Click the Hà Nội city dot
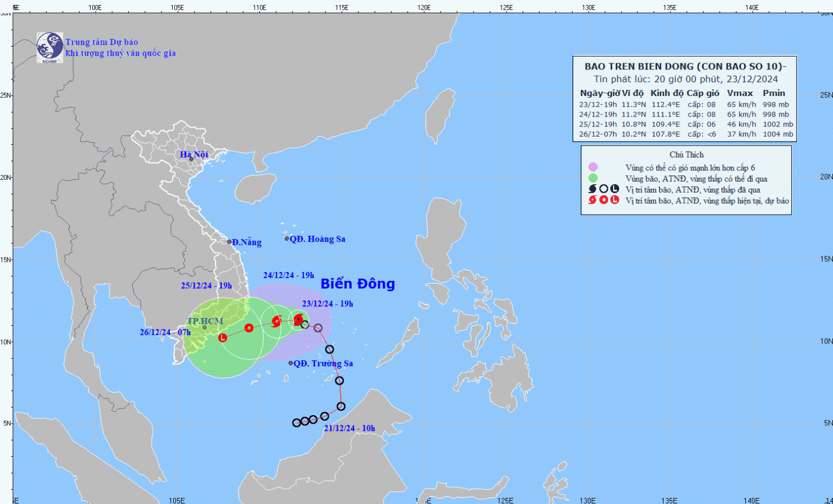The image size is (833, 504). 191,159
